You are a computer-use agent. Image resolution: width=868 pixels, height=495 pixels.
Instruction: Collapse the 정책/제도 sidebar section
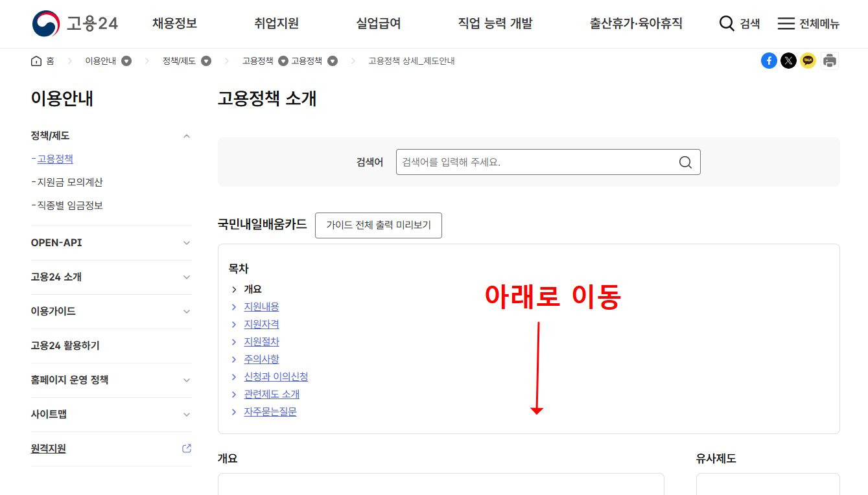click(x=187, y=136)
